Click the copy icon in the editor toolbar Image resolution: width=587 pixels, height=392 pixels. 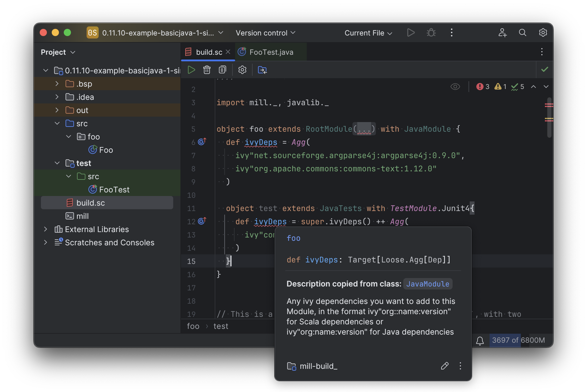pos(222,69)
